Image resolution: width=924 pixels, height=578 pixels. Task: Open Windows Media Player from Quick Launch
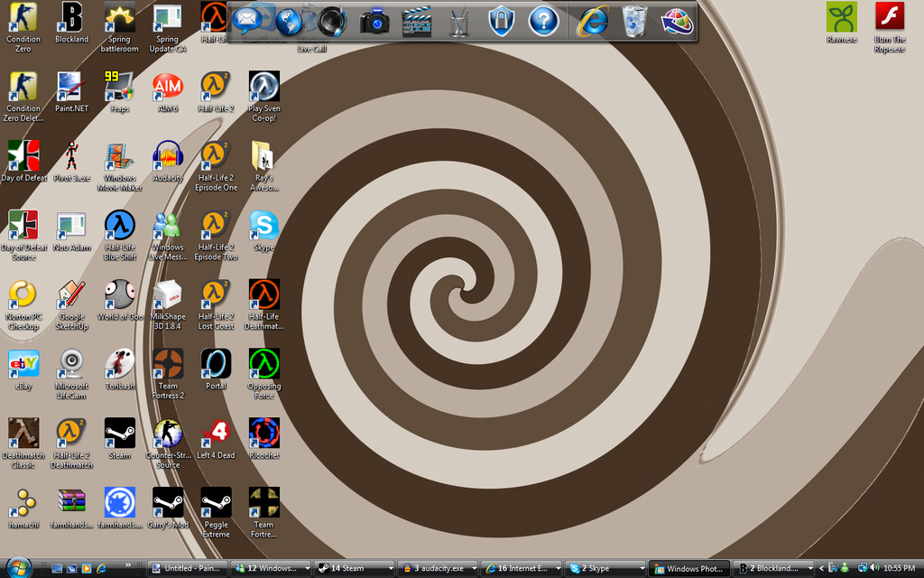87,569
